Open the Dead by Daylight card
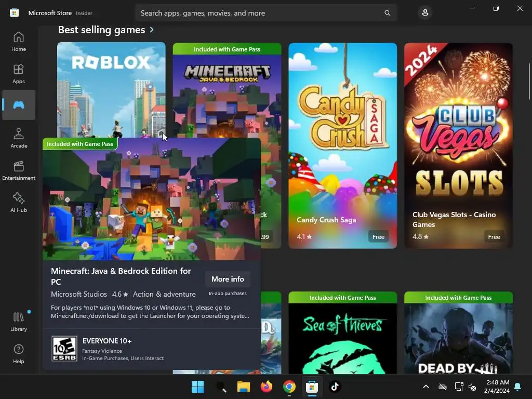The height and width of the screenshot is (399, 532). (x=458, y=333)
